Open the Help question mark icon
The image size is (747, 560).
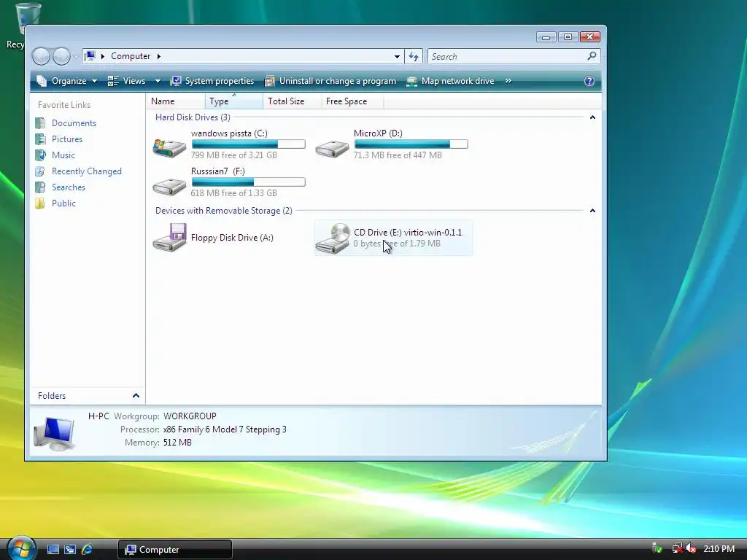point(589,81)
